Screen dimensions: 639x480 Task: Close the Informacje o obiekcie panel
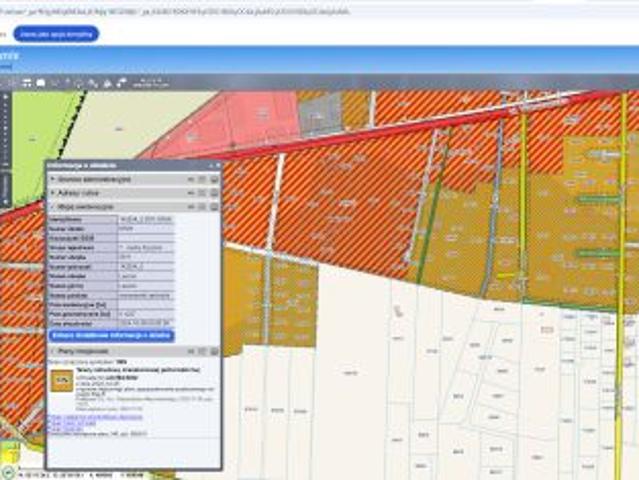216,166
